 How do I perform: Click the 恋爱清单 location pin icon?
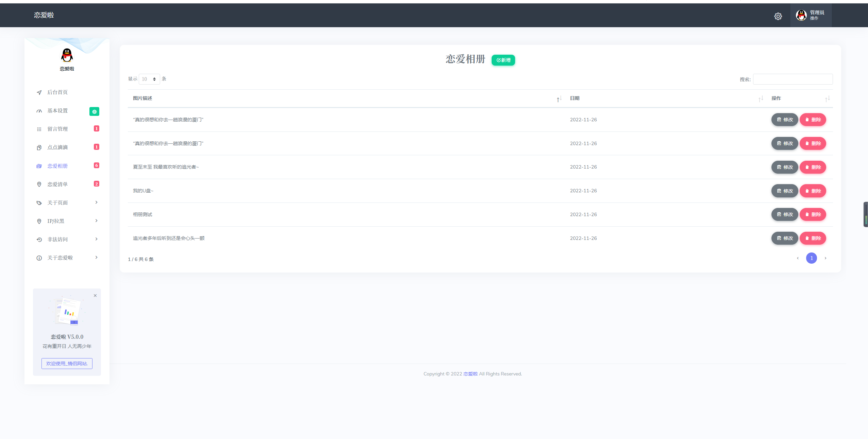coord(39,184)
